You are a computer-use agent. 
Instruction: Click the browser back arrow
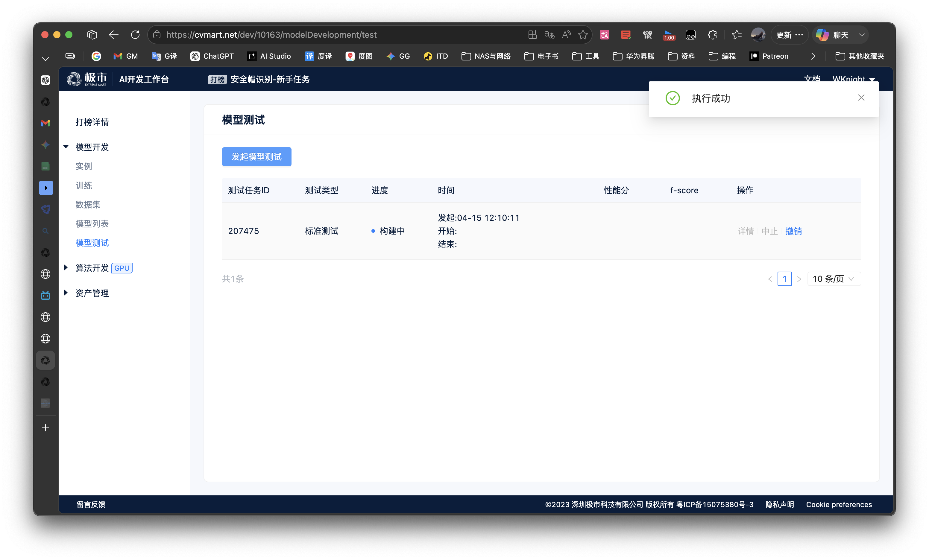click(113, 35)
